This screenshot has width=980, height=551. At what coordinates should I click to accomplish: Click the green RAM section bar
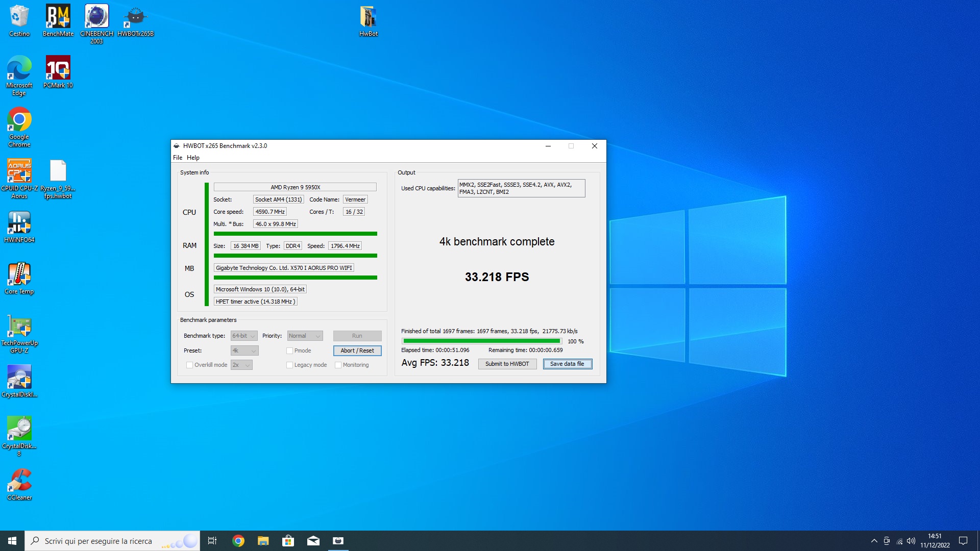click(295, 256)
